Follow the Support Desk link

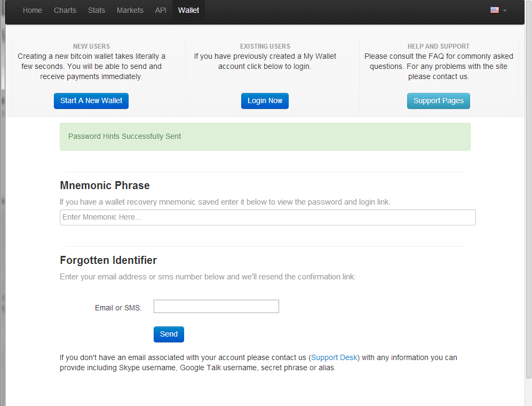point(334,357)
